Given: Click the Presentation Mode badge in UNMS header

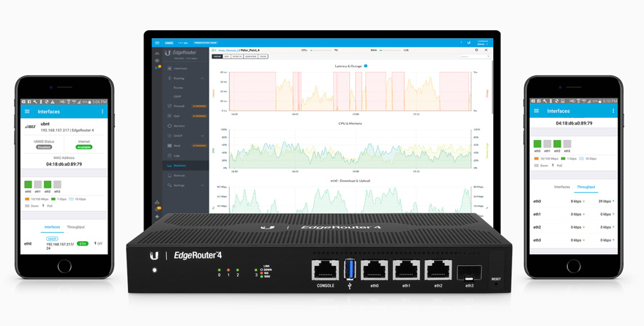Looking at the screenshot, I should click(x=206, y=42).
